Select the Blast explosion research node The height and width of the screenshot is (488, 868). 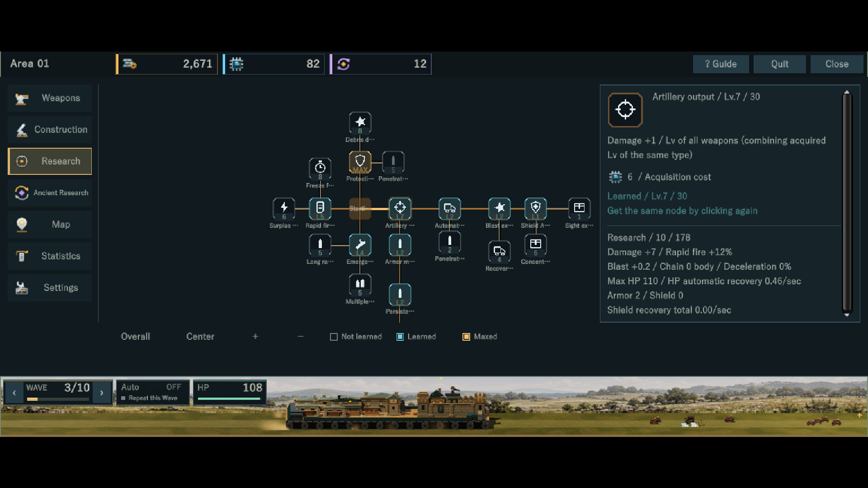point(500,209)
